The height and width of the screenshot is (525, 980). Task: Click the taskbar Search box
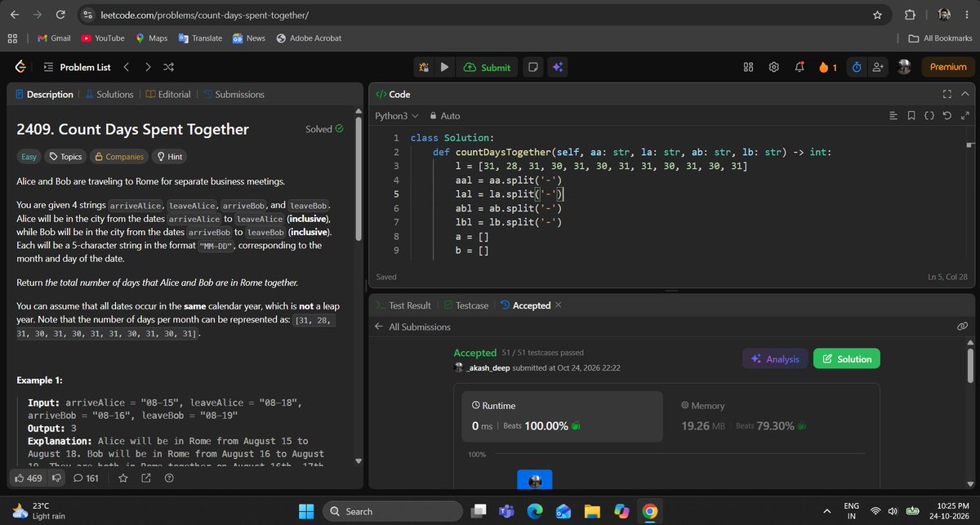click(x=393, y=511)
